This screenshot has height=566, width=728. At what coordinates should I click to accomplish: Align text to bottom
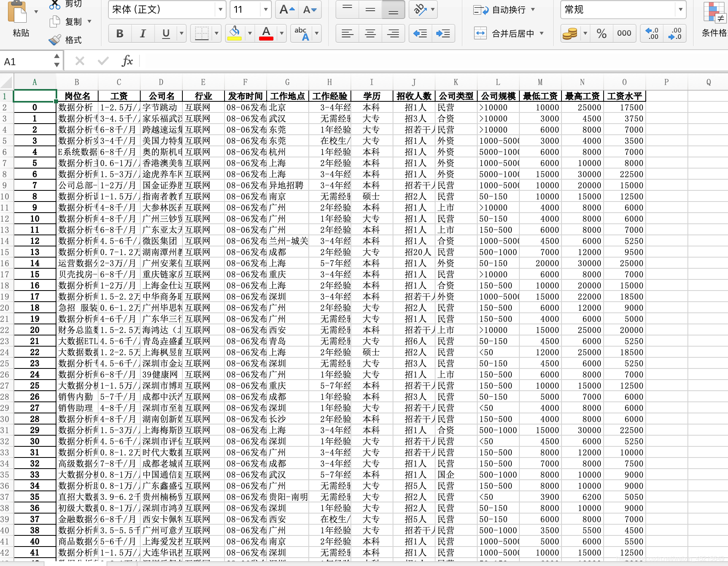(x=393, y=10)
